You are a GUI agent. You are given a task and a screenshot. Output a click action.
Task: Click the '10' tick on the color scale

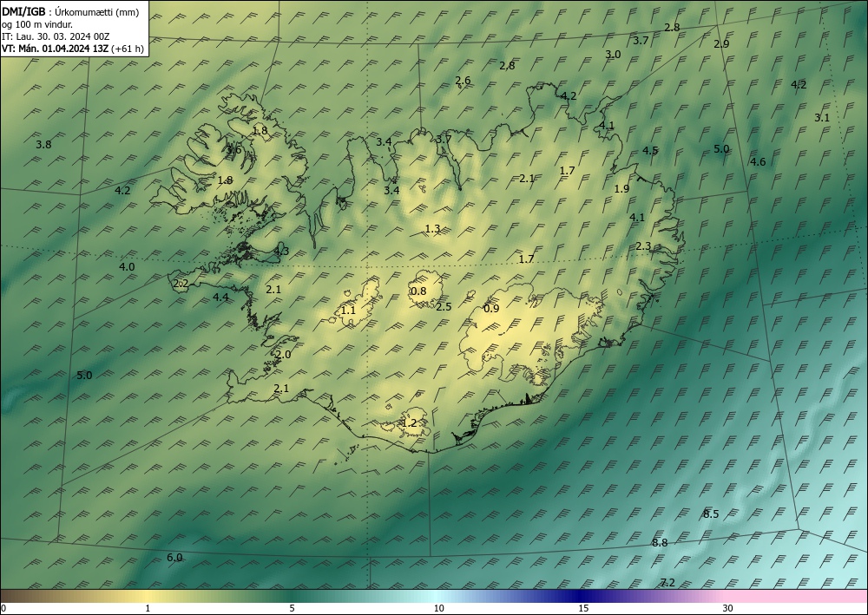point(438,608)
